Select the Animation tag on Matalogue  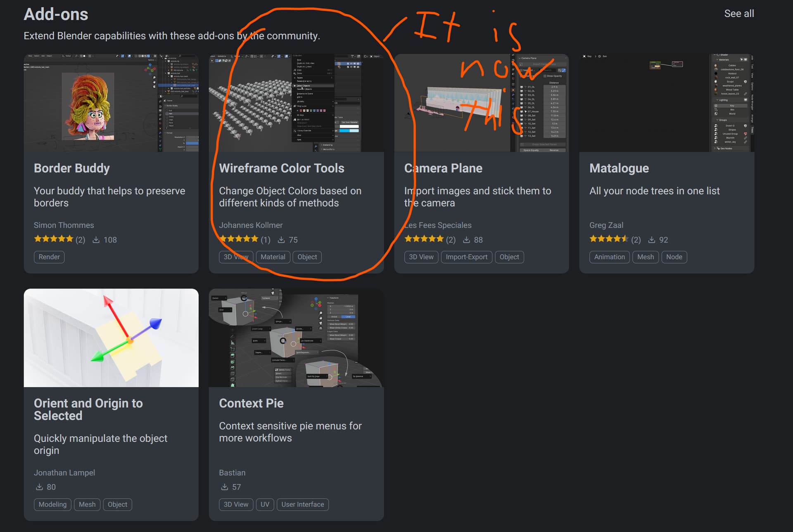tap(610, 257)
